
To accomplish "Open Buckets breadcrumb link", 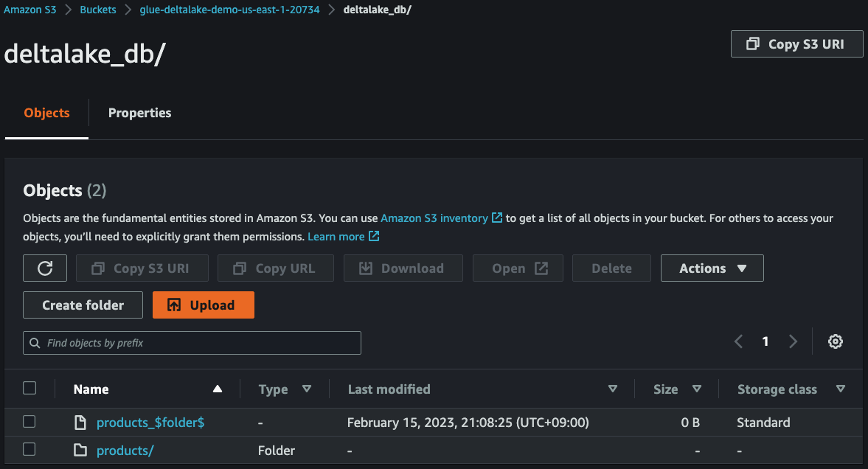I will pos(98,10).
